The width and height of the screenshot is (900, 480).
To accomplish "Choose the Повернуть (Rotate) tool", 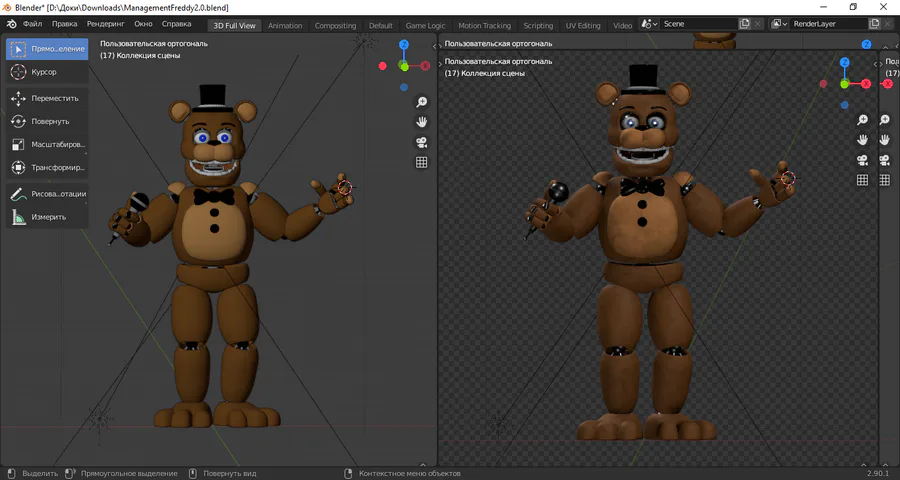I will point(47,121).
